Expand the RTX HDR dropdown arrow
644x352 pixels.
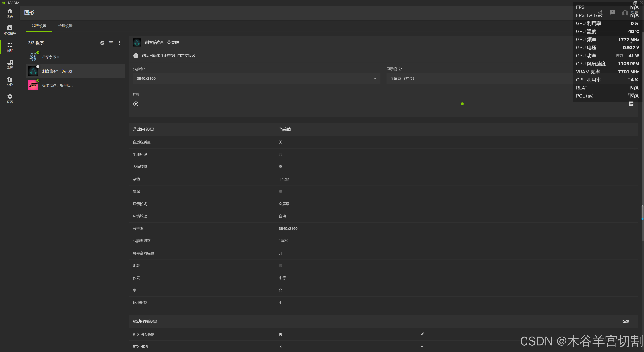pyautogui.click(x=422, y=346)
